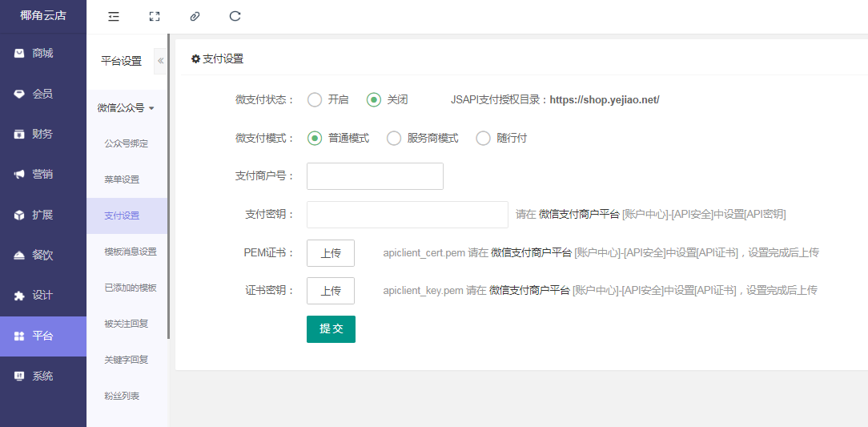This screenshot has height=427, width=868.
Task: Open 微信支付商户平台 link in 证书密钥 row
Action: tap(529, 290)
